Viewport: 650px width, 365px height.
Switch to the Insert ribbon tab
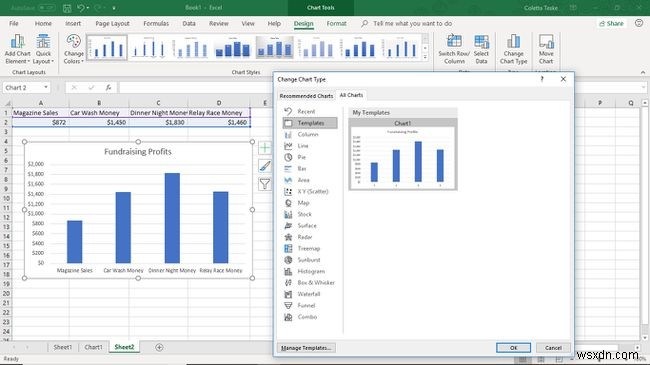click(x=73, y=24)
